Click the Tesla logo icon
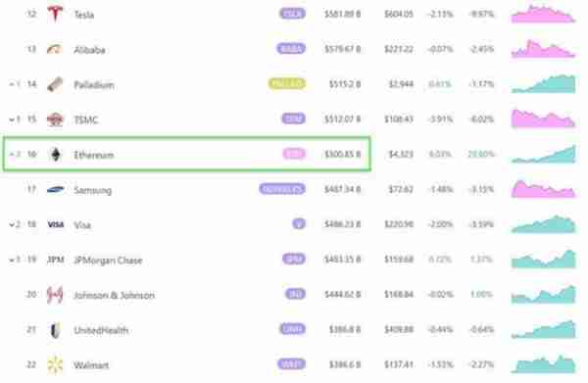 pyautogui.click(x=55, y=14)
